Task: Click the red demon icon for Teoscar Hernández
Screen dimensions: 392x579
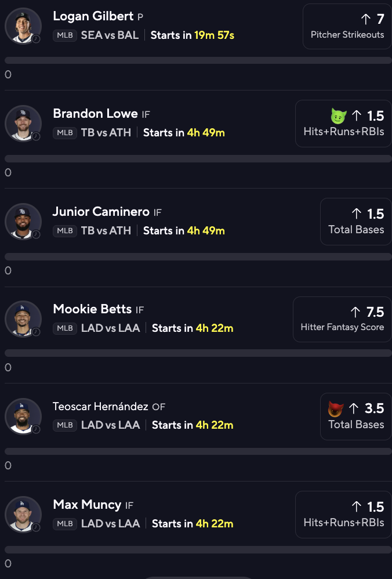Action: [335, 409]
